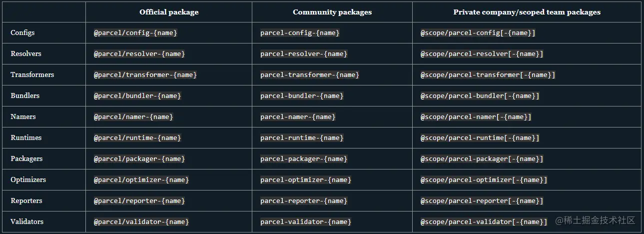Click the Official package column header
The image size is (644, 234).
coord(169,12)
